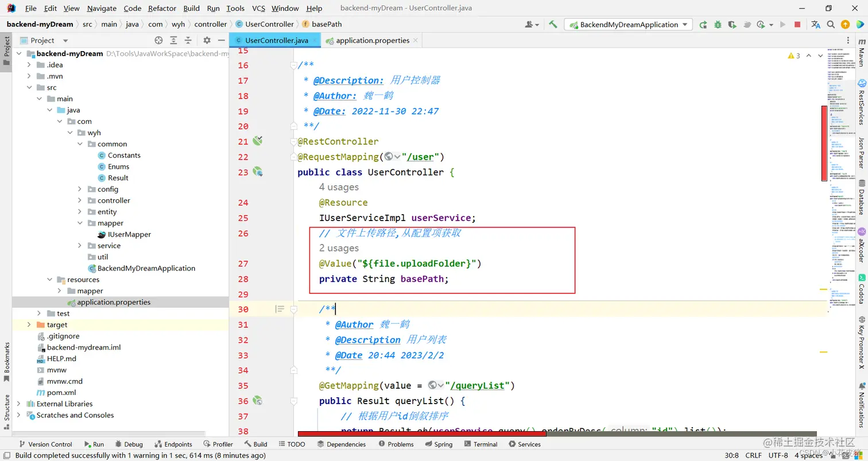The image size is (868, 461).
Task: Open the RestServices side panel
Action: 861,102
